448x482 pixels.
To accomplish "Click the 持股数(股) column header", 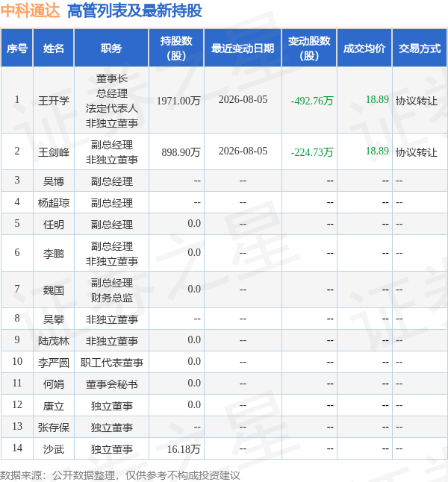I will click(176, 48).
